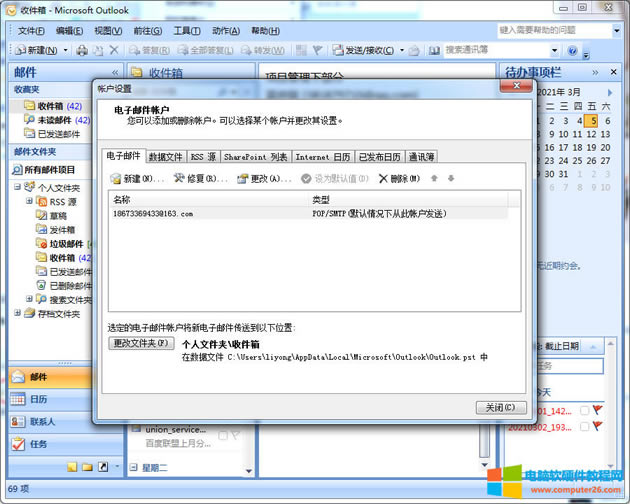Image resolution: width=630 pixels, height=504 pixels.
Task: Select the 163.com account row
Action: pyautogui.click(x=308, y=214)
